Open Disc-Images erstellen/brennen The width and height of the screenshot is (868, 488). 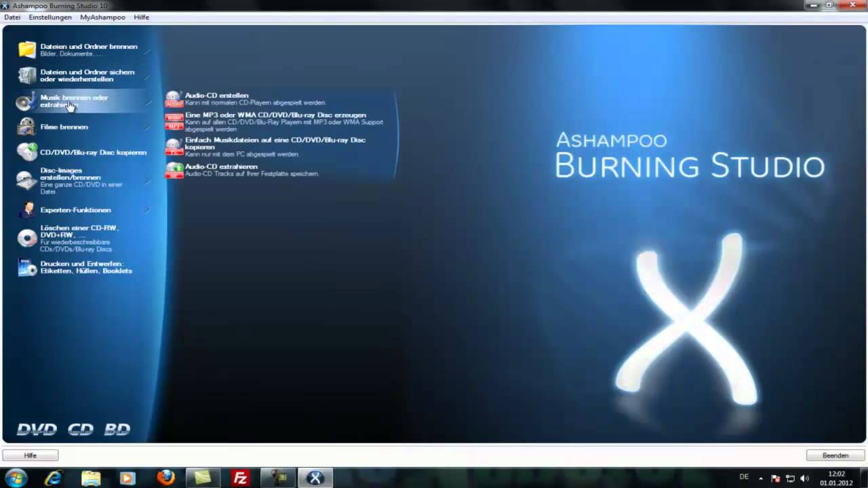click(83, 181)
